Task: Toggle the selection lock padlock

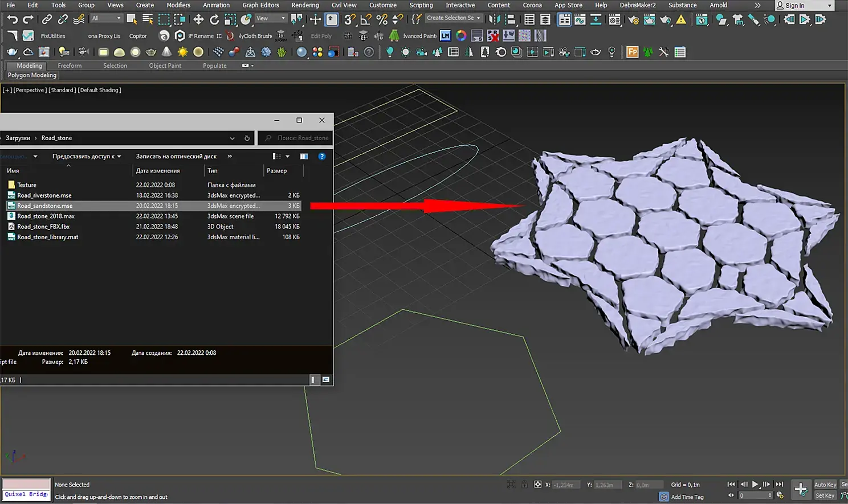Action: click(x=524, y=485)
